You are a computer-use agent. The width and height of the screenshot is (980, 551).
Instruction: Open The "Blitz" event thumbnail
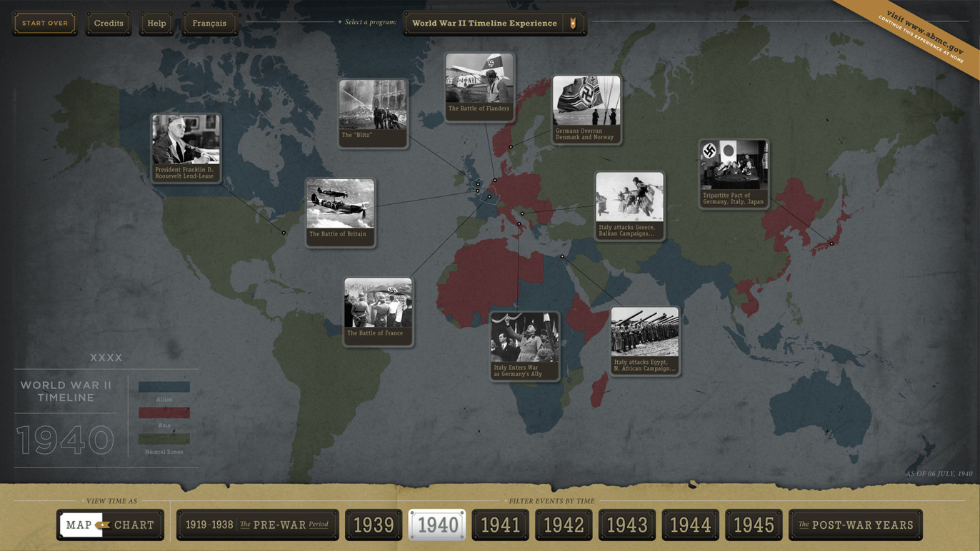click(373, 113)
